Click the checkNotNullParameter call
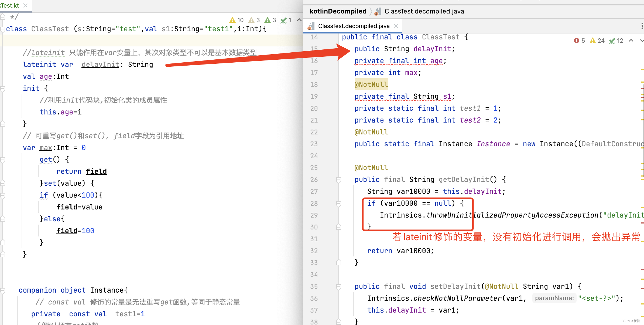 (x=457, y=298)
